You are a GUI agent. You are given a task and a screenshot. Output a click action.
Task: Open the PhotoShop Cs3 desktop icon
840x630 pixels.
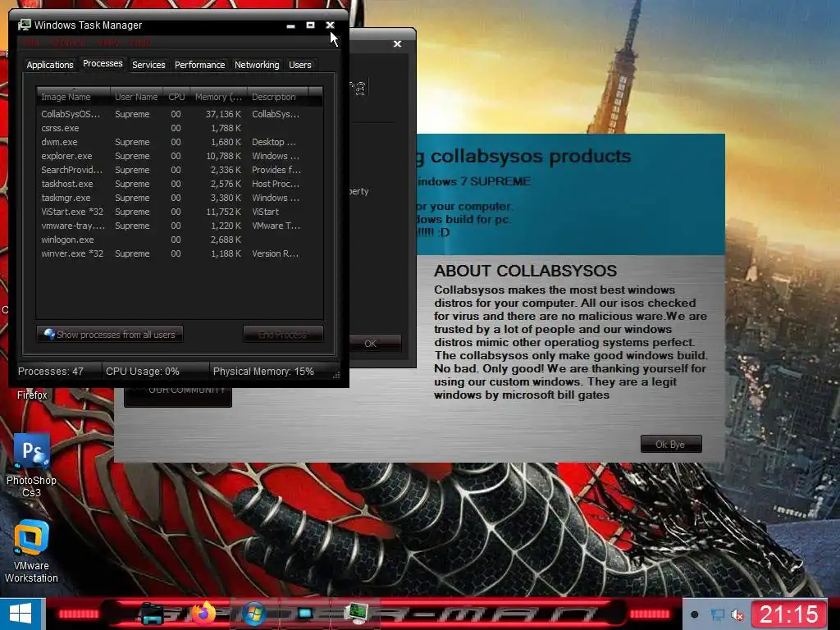32,466
